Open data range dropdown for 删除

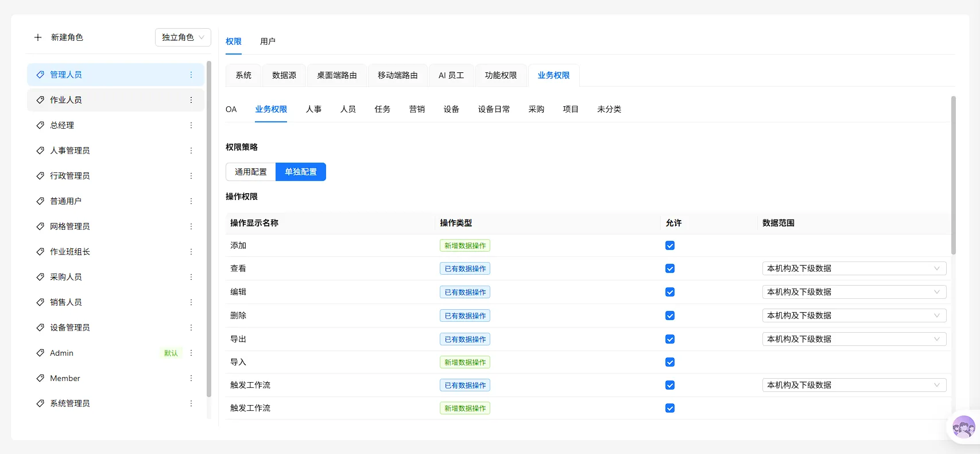point(854,316)
